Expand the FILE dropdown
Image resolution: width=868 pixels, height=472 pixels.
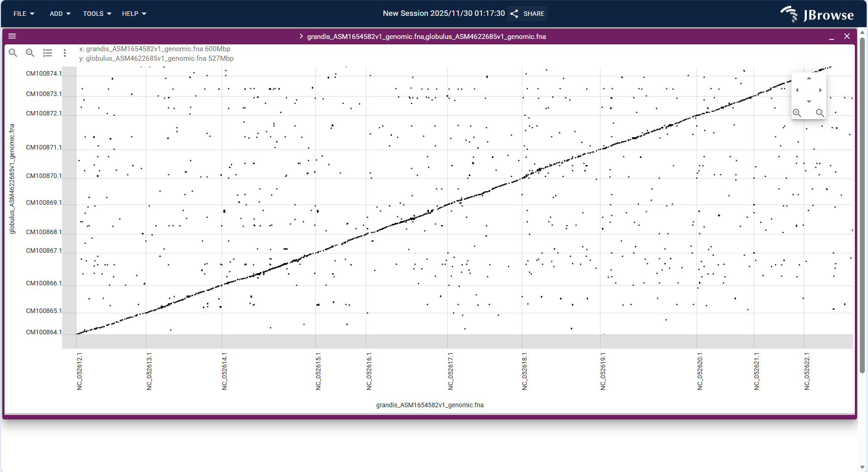(23, 14)
